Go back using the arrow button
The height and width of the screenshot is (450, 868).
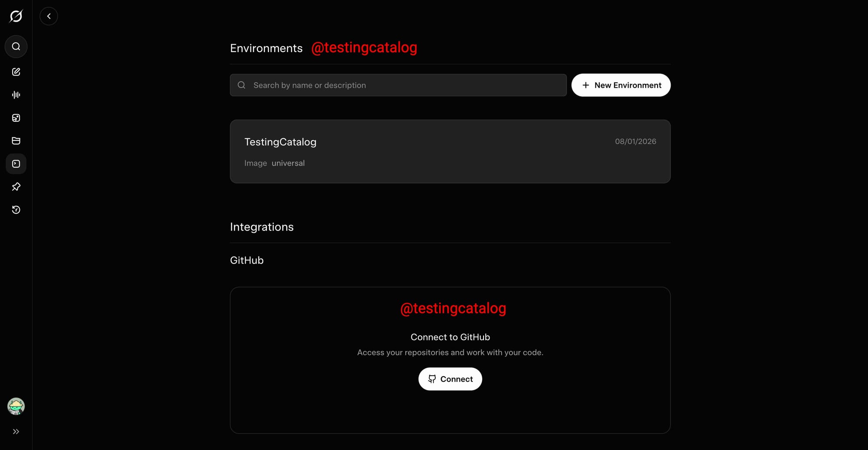pos(49,16)
